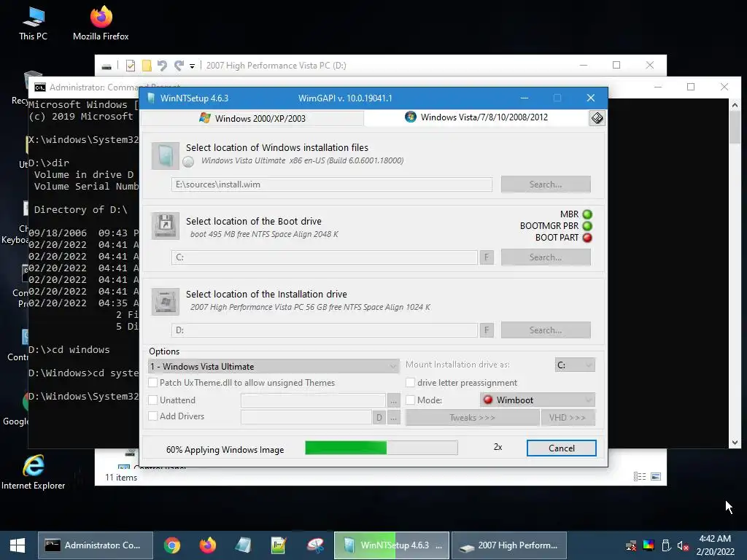The width and height of the screenshot is (747, 560).
Task: Click the color monitor tray icon
Action: (x=649, y=545)
